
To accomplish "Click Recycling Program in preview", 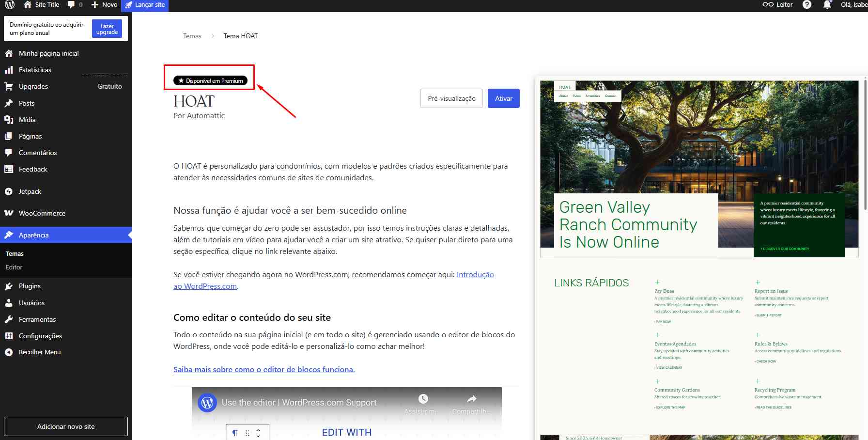I will tap(775, 390).
